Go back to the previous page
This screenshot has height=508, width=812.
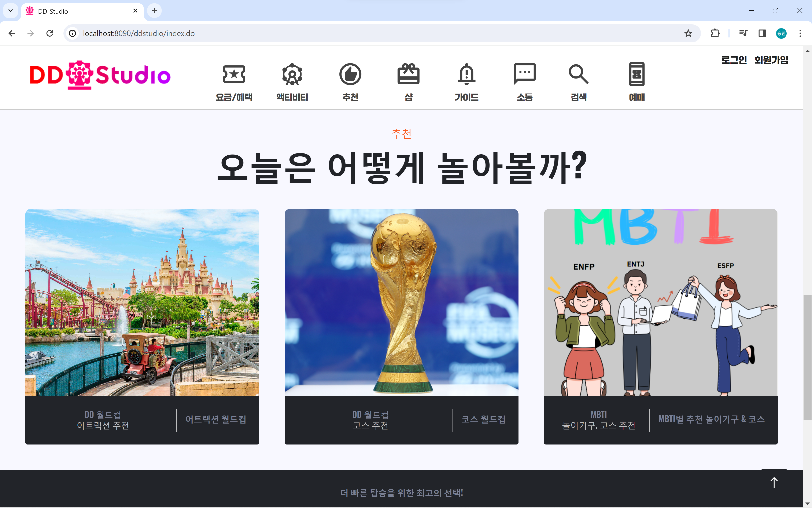pyautogui.click(x=12, y=33)
